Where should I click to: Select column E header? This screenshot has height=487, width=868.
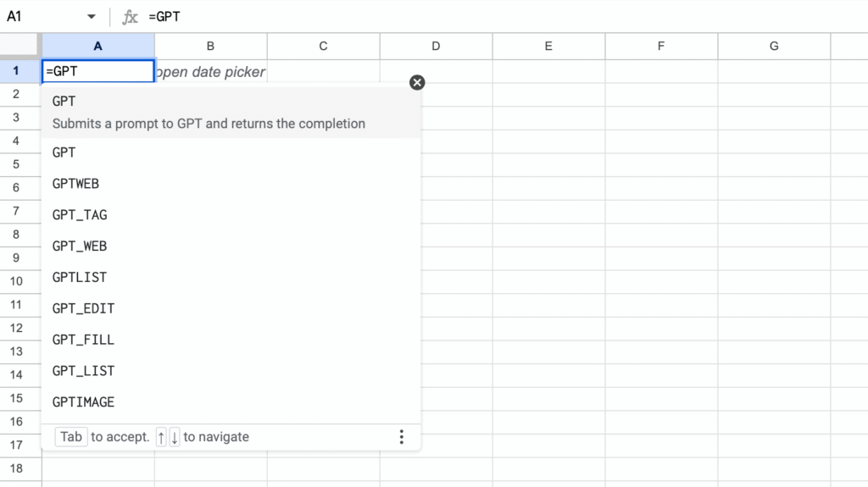pyautogui.click(x=548, y=47)
